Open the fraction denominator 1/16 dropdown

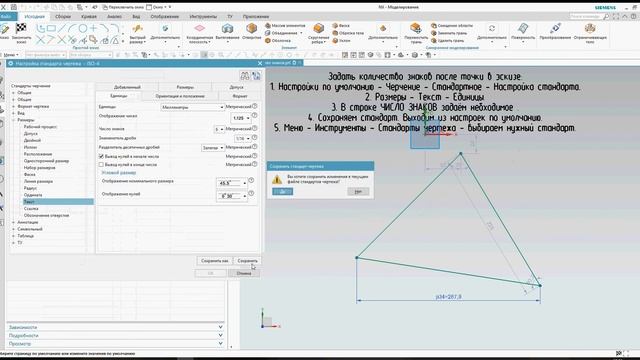coord(242,138)
